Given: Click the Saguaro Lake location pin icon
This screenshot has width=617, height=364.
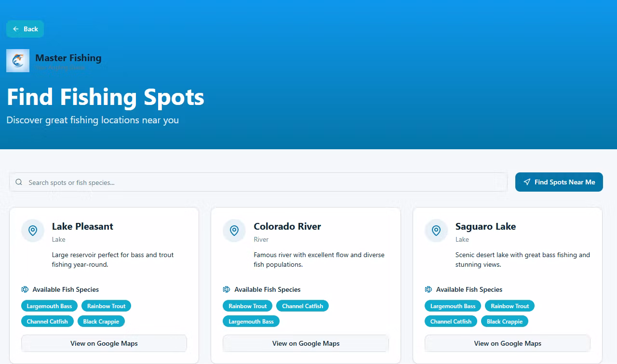Looking at the screenshot, I should pos(436,231).
